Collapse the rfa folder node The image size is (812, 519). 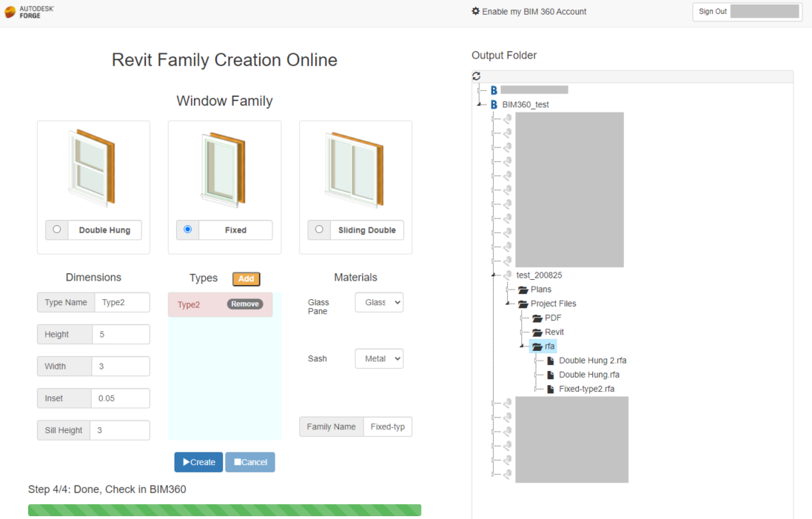point(522,346)
